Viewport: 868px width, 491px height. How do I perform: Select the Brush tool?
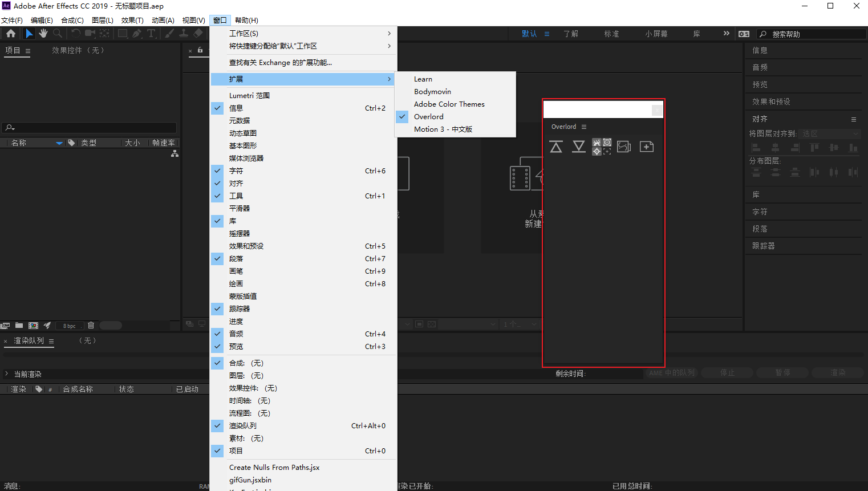tap(169, 34)
